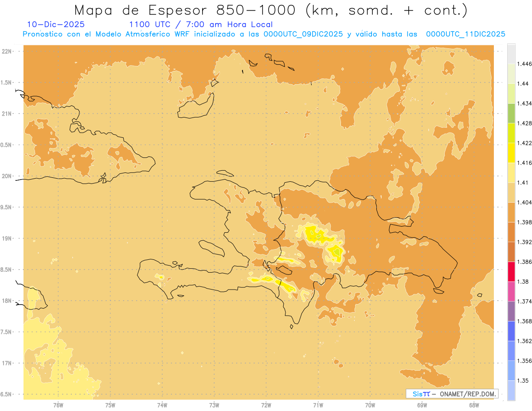Viewport: 532px width, 411px height.
Task: Click the '1.404' color scale value
Action: point(525,202)
